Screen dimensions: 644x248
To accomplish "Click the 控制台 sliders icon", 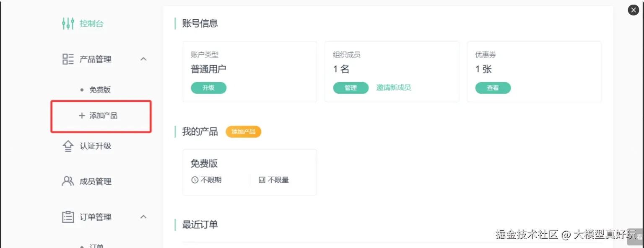I will tap(68, 23).
